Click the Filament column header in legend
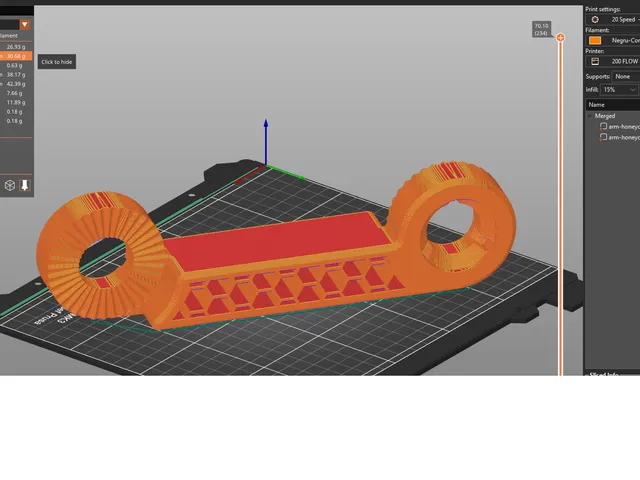640x480 pixels. click(9, 36)
